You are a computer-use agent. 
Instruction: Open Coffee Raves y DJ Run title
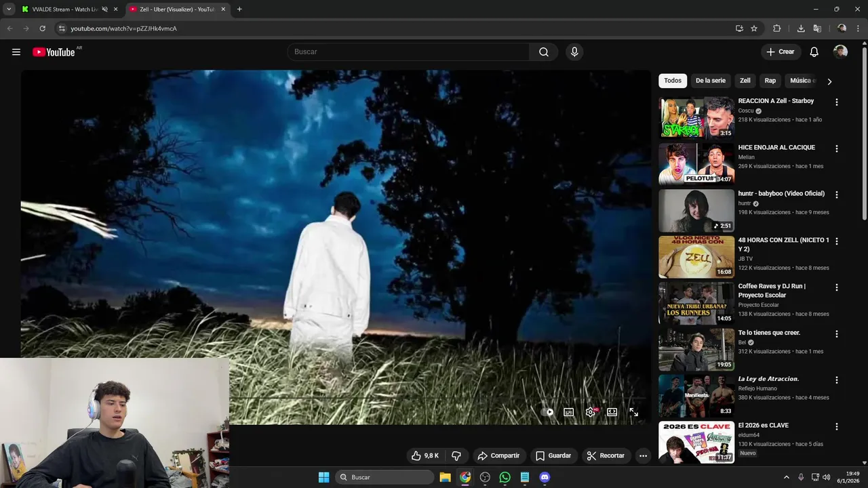[x=772, y=291]
